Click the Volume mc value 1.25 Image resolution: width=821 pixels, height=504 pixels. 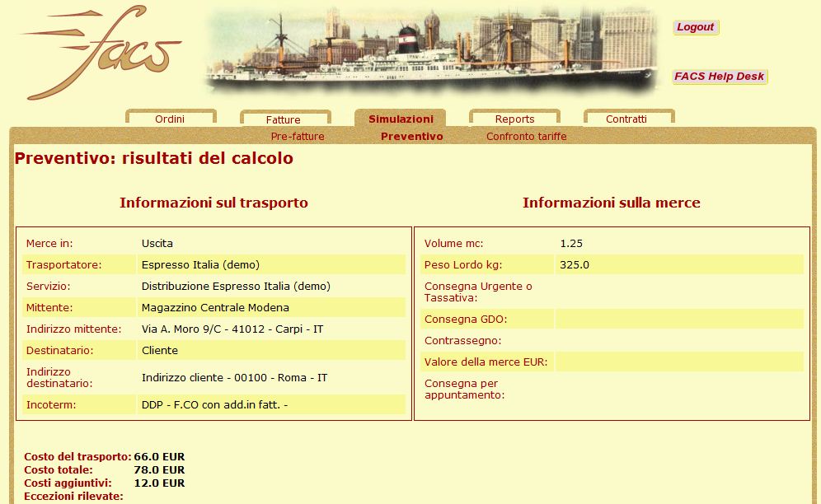[571, 244]
